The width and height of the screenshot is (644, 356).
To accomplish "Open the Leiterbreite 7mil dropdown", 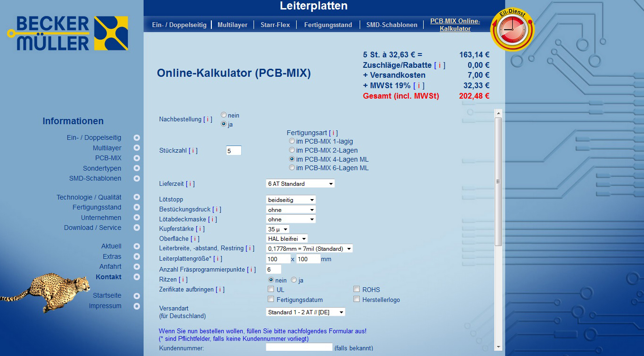I will pos(309,248).
